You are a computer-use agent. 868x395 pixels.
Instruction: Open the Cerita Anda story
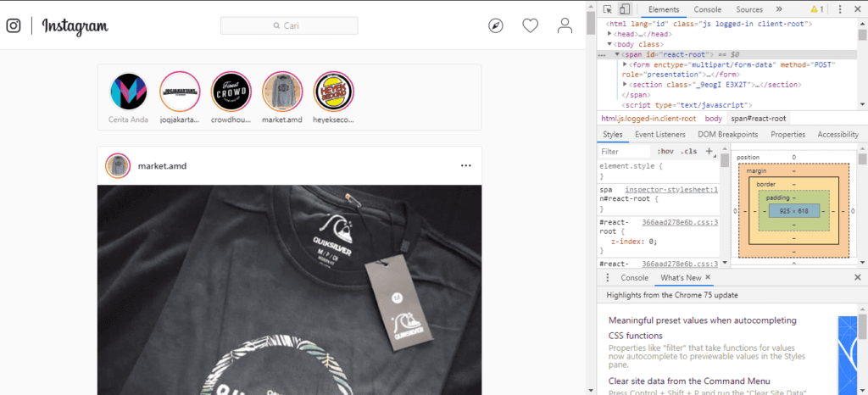pos(129,92)
